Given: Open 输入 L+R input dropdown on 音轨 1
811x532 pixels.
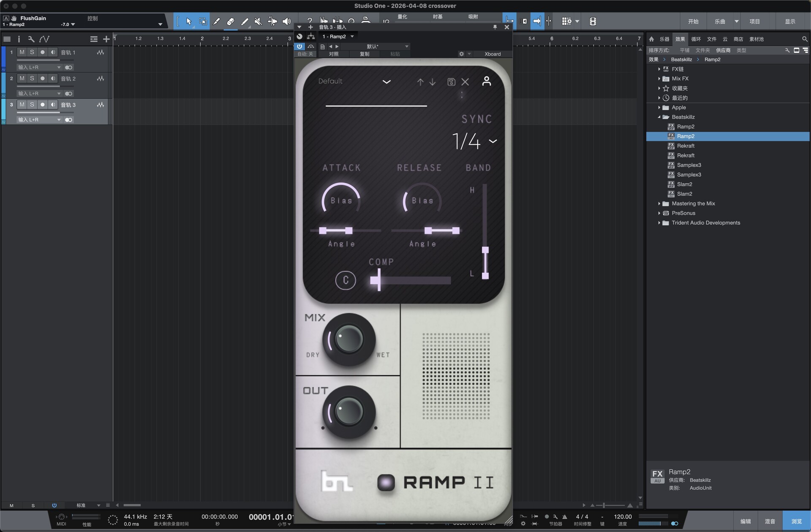Looking at the screenshot, I should point(39,68).
